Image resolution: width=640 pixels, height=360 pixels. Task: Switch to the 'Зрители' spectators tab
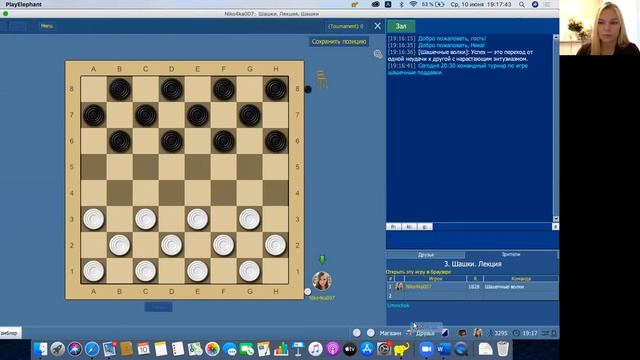pos(511,254)
